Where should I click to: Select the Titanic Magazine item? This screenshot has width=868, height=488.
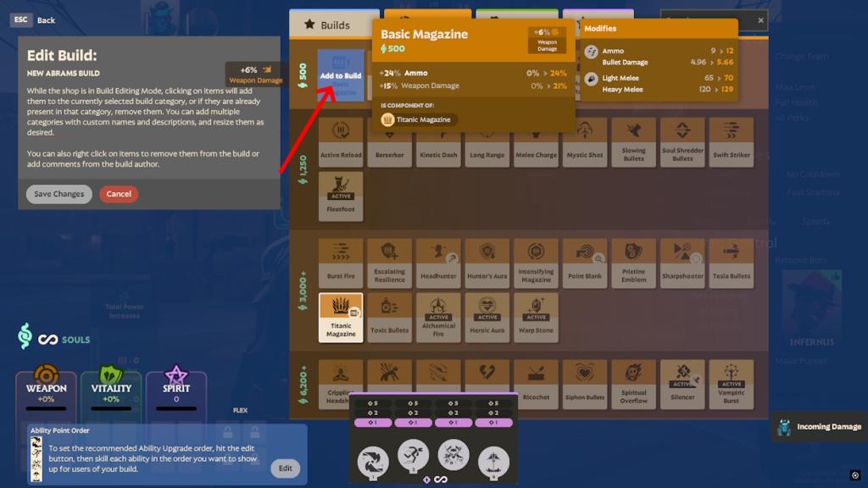[x=341, y=317]
